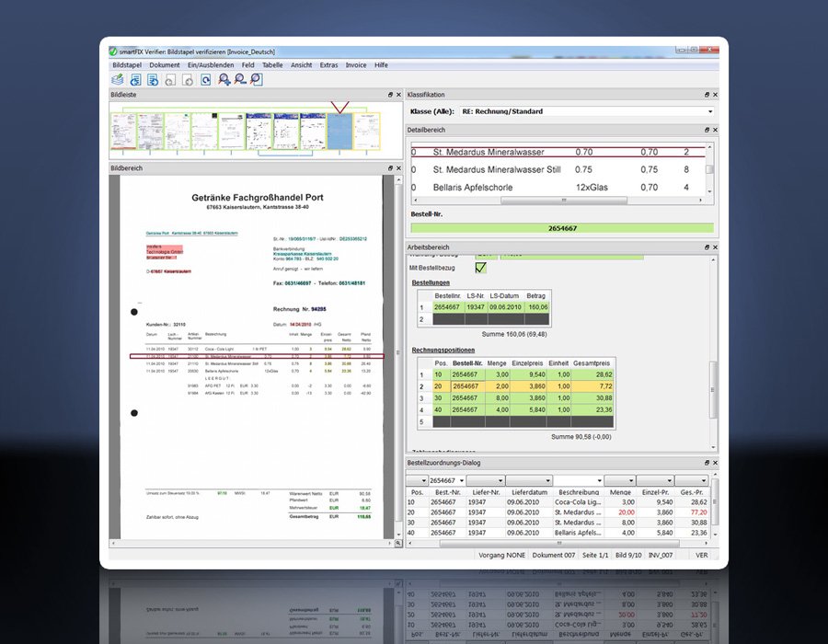Close the Klassifikation panel
The image size is (828, 644).
point(715,95)
